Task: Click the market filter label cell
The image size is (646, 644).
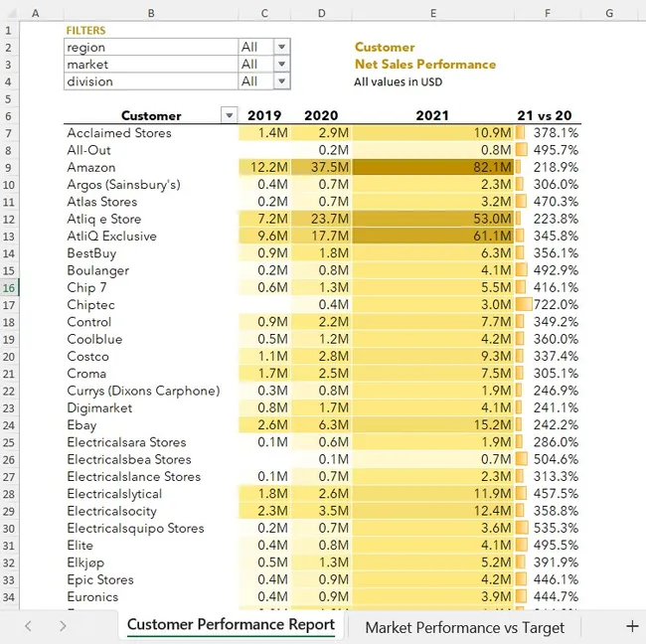Action: (x=151, y=65)
